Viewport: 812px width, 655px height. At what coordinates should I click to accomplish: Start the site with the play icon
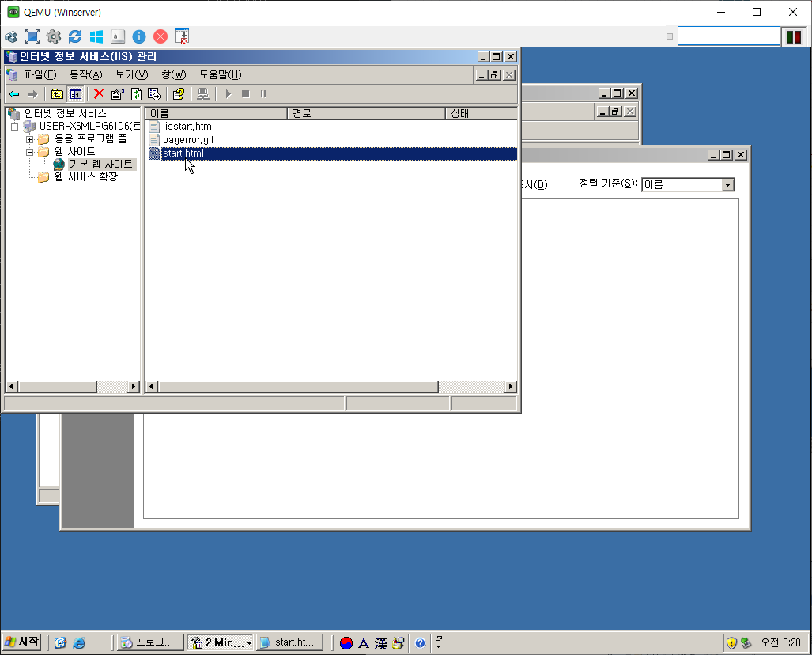228,94
